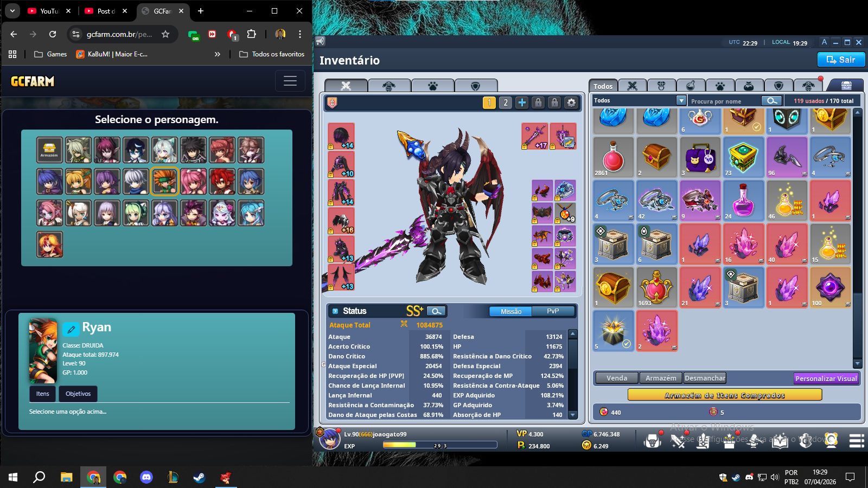Click the 'Procura por nome' search field
The width and height of the screenshot is (868, 488).
click(725, 101)
